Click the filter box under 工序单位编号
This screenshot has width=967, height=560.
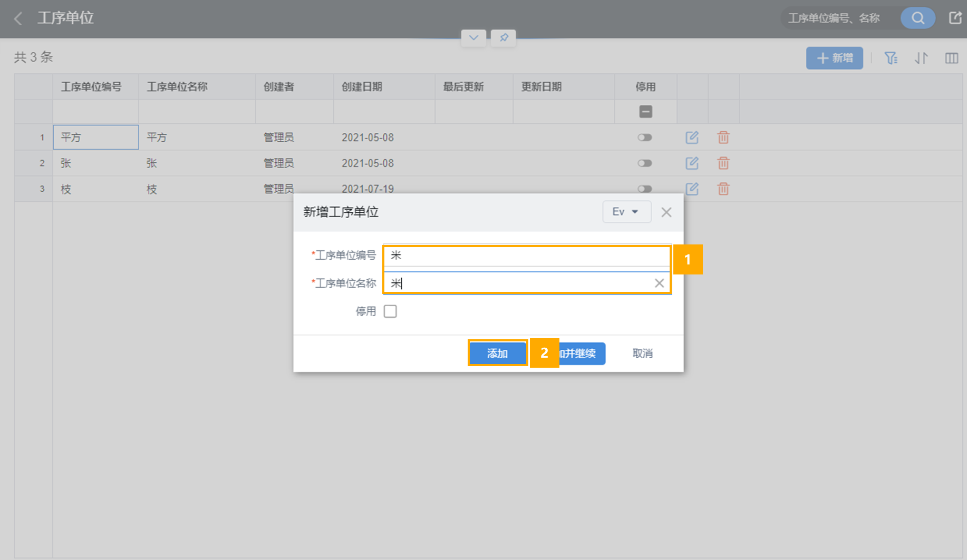95,112
